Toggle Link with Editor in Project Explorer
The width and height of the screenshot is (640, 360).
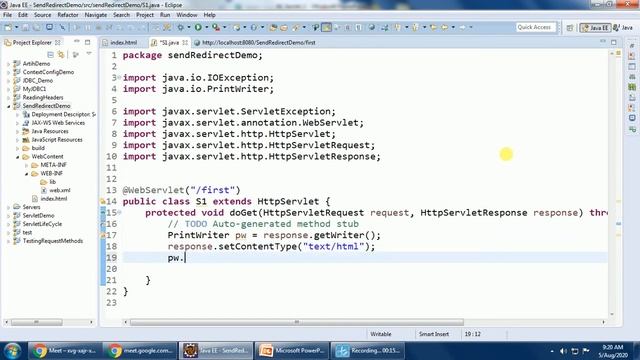tap(61, 54)
